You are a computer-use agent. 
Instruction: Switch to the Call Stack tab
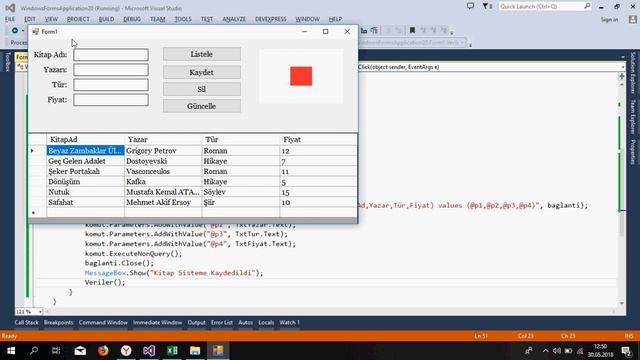[26, 322]
